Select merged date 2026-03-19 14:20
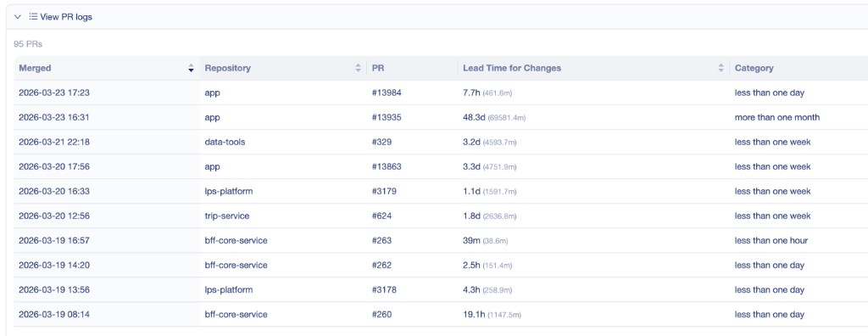This screenshot has width=868, height=336. pyautogui.click(x=54, y=265)
